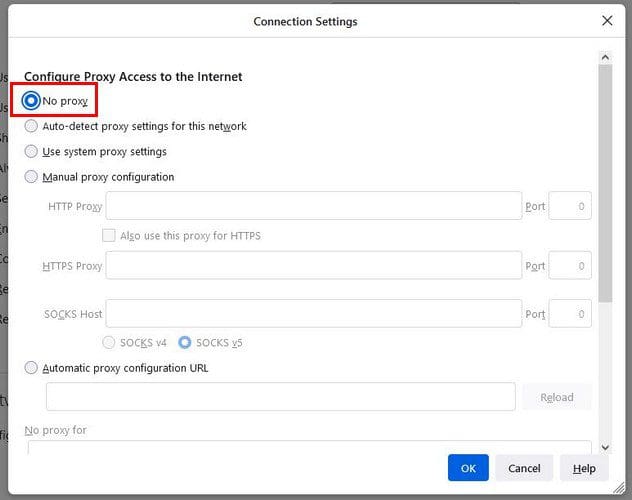Click the HTTPS Proxy address field
Viewport: 632px width, 500px height.
pyautogui.click(x=314, y=266)
